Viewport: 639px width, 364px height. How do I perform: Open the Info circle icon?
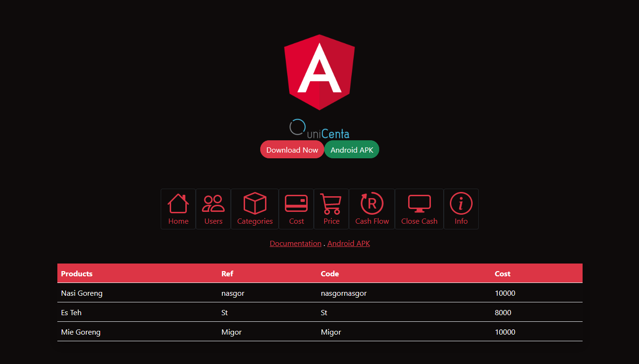tap(461, 204)
